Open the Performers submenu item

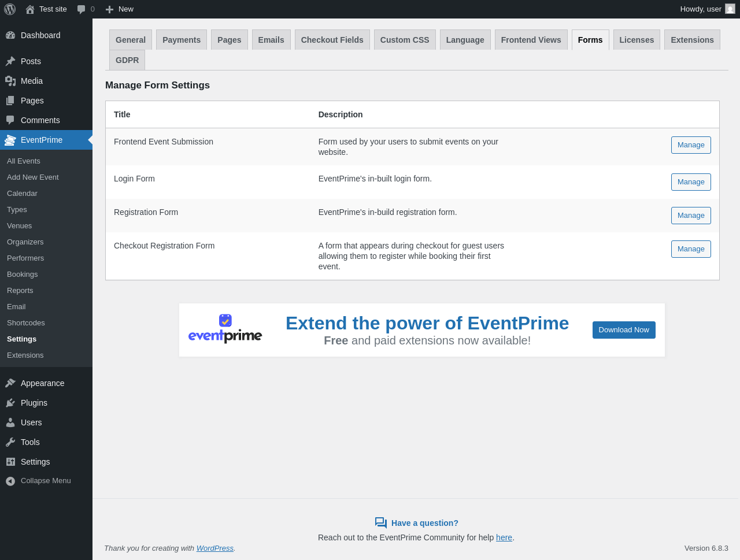point(46,258)
